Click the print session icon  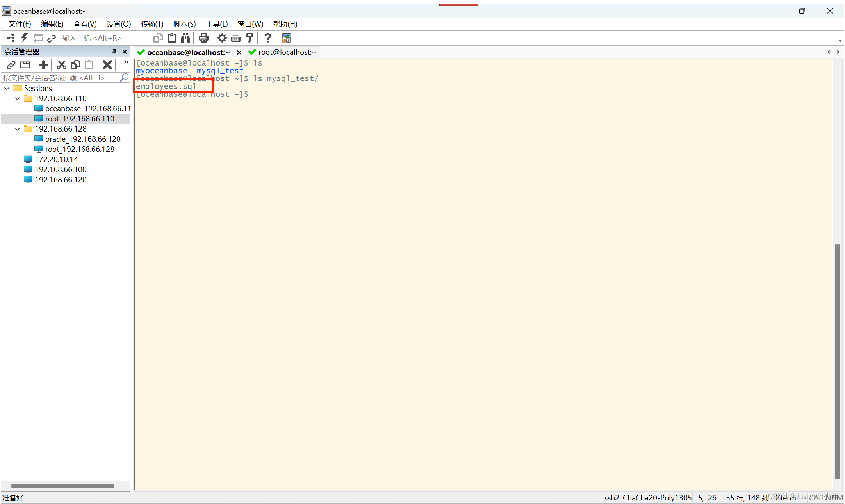pyautogui.click(x=204, y=38)
